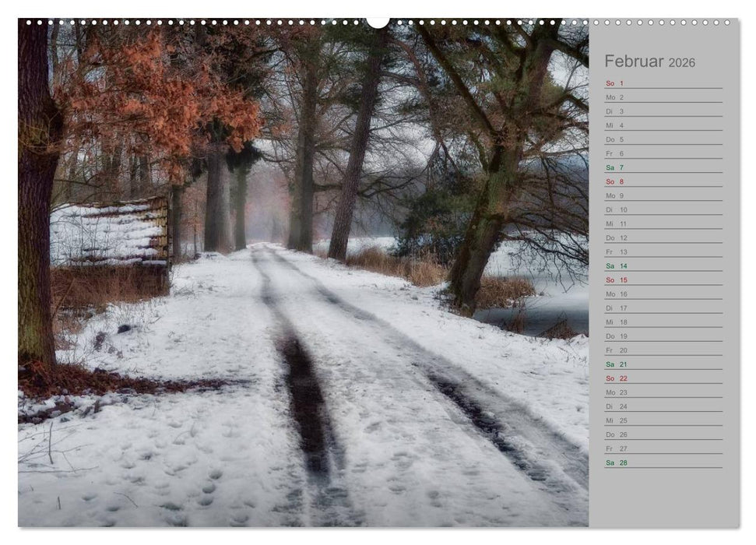Select Fr 13 in the date list
Viewport: 756px width, 545px height.
(x=616, y=251)
